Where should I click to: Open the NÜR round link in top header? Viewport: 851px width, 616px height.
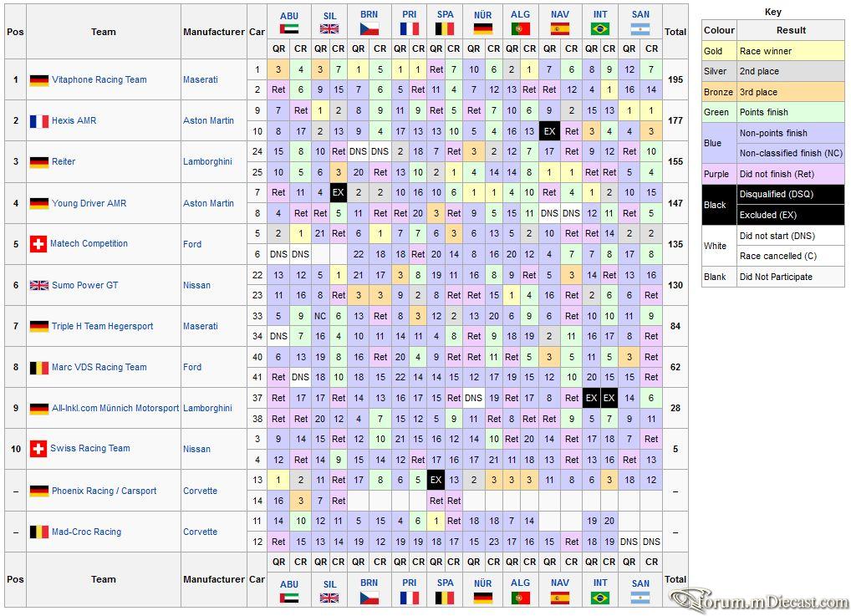(x=482, y=15)
